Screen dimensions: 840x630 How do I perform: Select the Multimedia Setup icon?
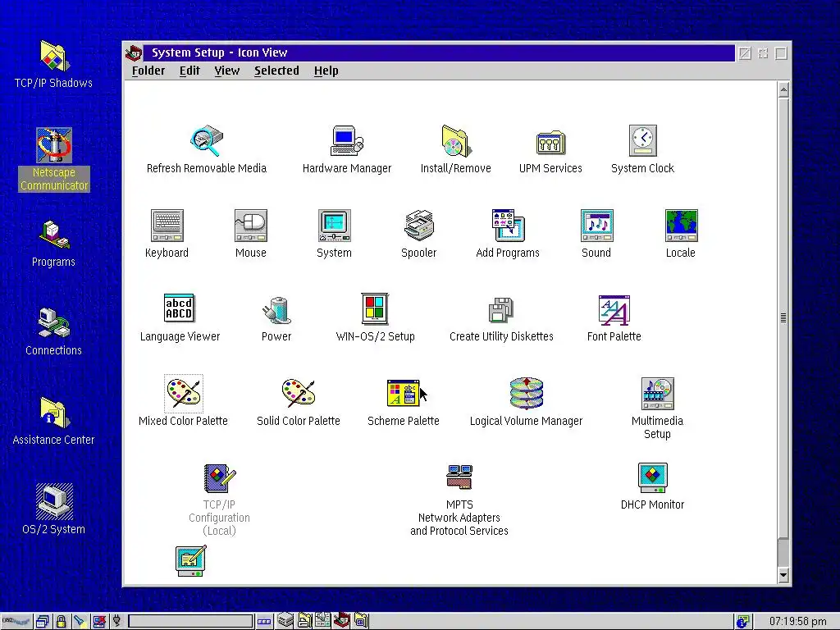click(657, 393)
